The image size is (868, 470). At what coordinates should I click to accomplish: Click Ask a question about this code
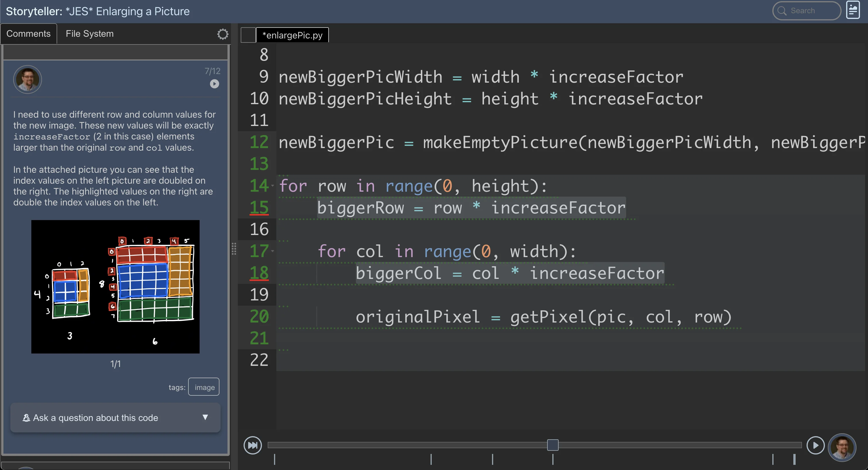coord(95,418)
